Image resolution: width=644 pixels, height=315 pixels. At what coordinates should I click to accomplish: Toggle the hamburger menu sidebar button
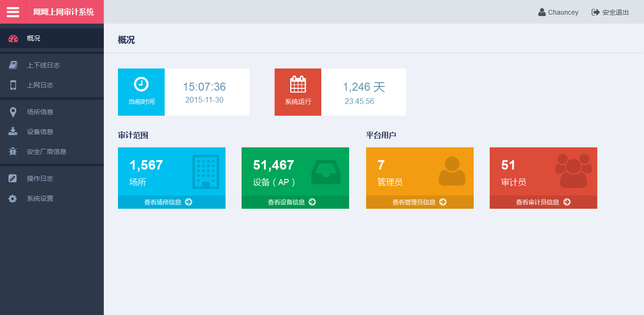tap(13, 12)
